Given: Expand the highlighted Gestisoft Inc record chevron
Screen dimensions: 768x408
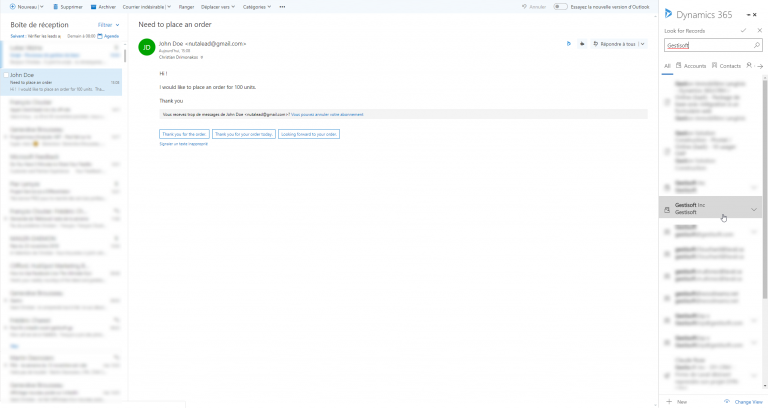Looking at the screenshot, I should point(754,210).
